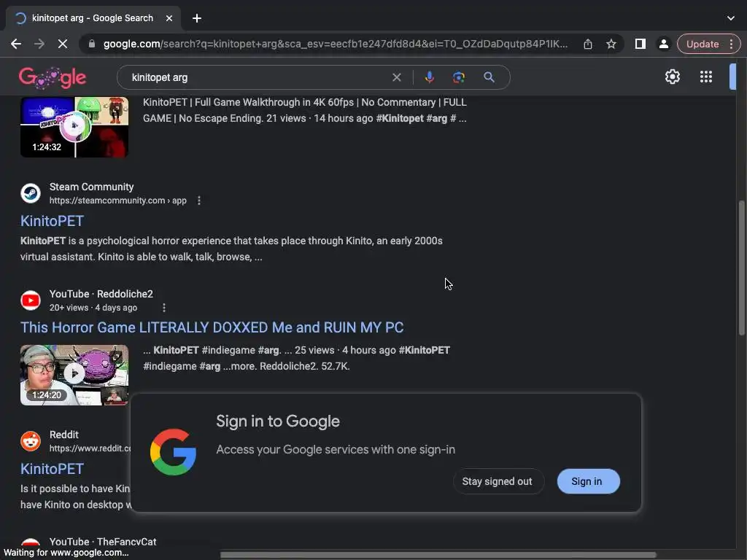Stop page loading with X button

(x=63, y=44)
